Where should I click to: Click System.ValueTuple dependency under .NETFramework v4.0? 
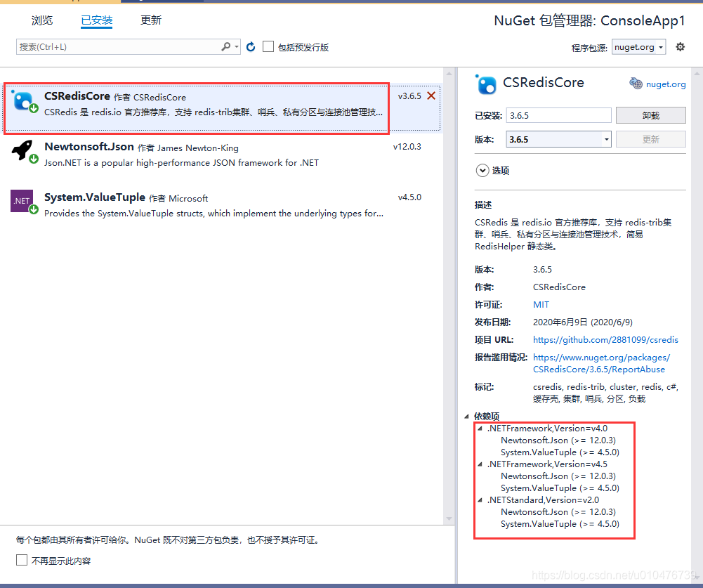560,452
